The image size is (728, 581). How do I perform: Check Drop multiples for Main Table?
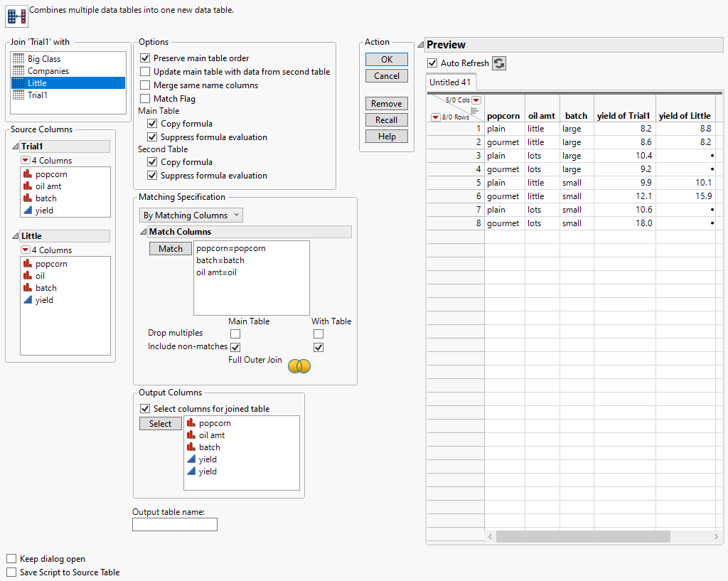(x=235, y=334)
